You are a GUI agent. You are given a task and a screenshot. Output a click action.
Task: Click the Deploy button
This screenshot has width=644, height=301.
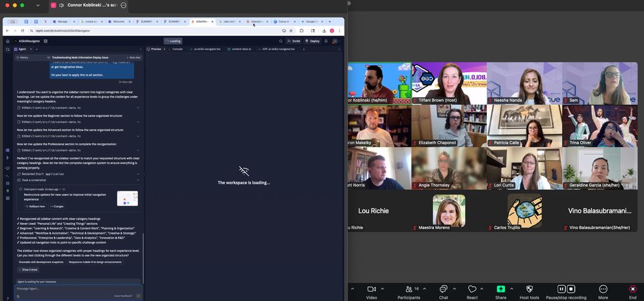coord(312,41)
